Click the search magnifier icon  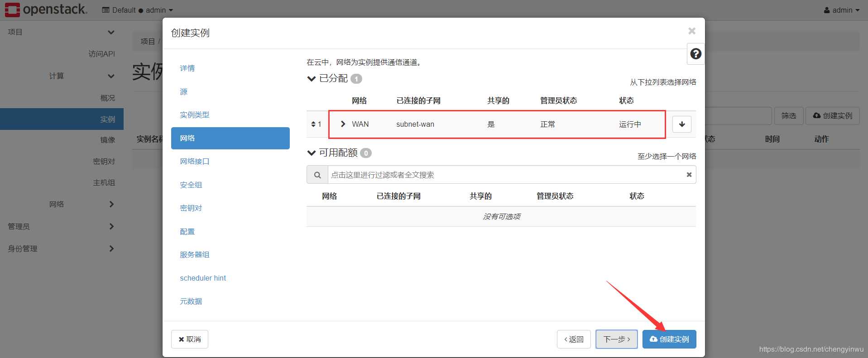tap(317, 175)
